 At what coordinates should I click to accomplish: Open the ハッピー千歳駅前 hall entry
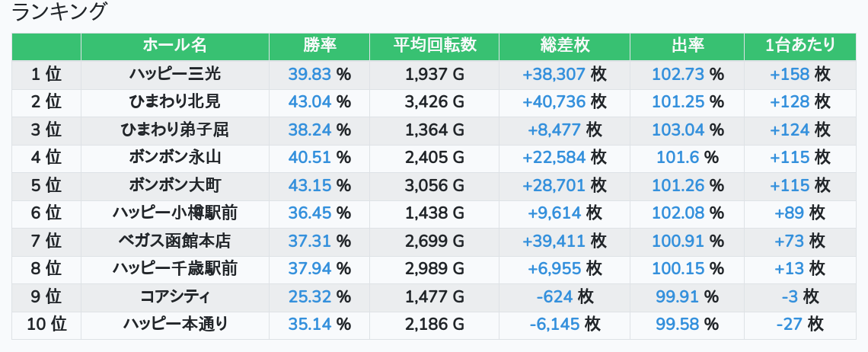coord(175,269)
